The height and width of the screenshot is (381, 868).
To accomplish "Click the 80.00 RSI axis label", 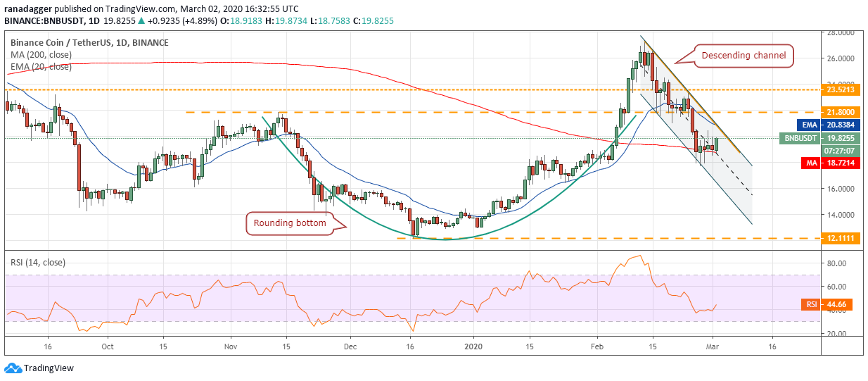I will [x=837, y=263].
